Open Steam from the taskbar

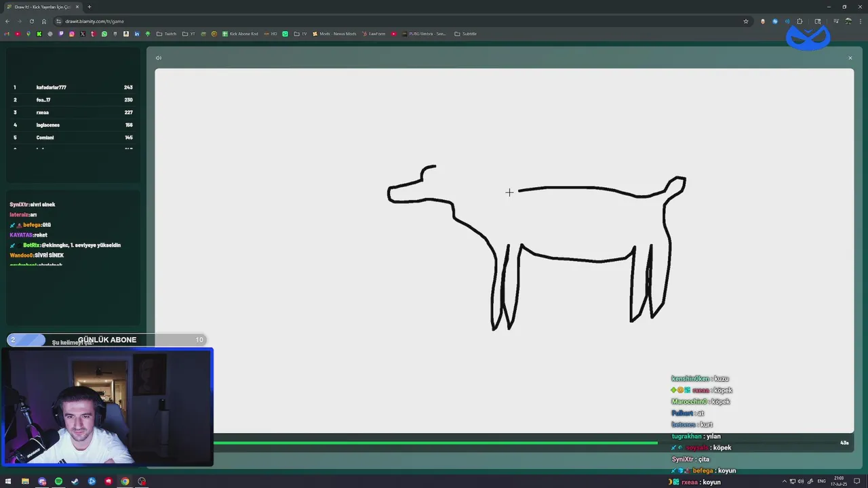click(75, 481)
